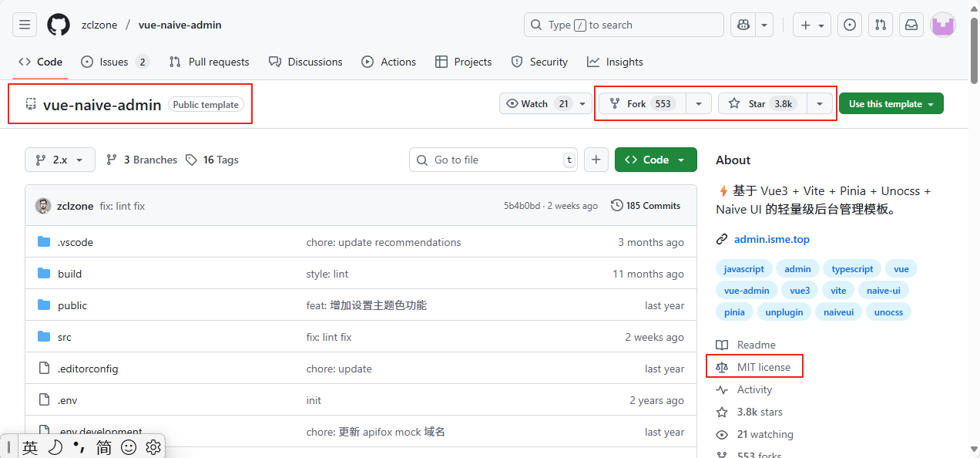
Task: Open the notifications inbox icon
Action: coord(911,25)
